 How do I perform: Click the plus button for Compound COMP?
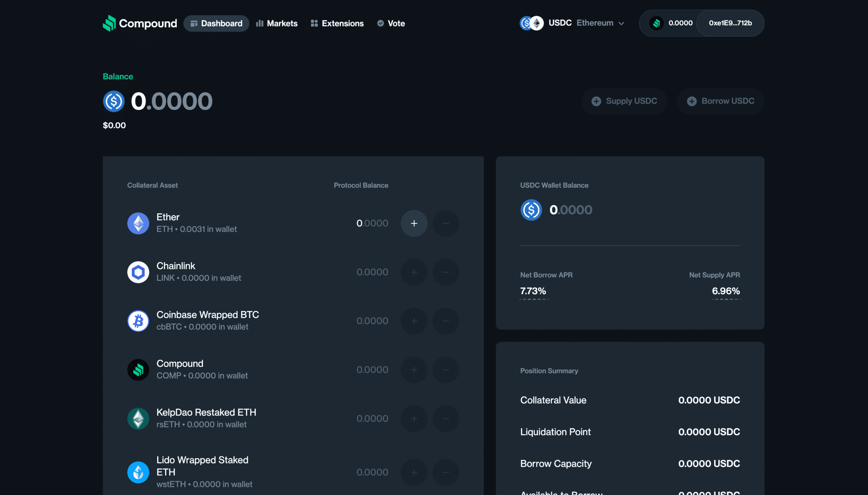click(414, 370)
